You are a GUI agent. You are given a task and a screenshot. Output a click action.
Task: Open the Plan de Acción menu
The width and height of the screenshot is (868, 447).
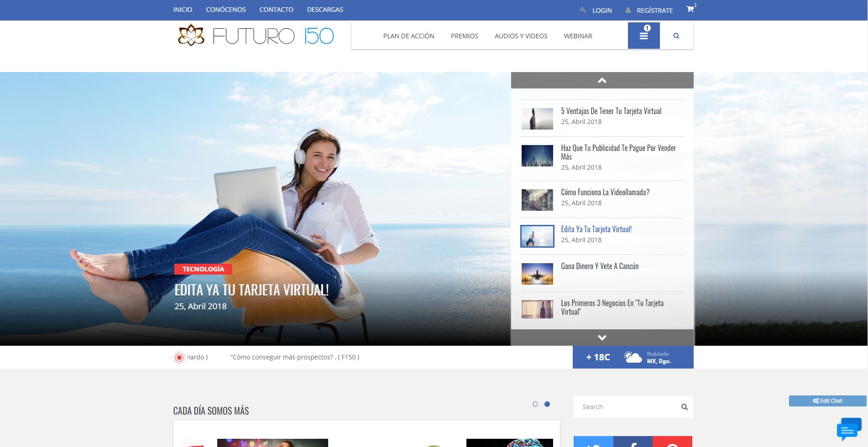[x=408, y=36]
